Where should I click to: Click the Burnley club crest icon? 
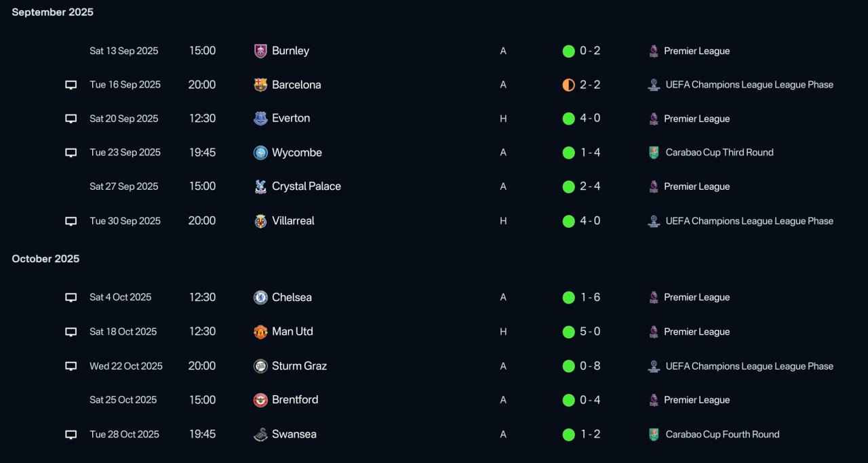(260, 51)
